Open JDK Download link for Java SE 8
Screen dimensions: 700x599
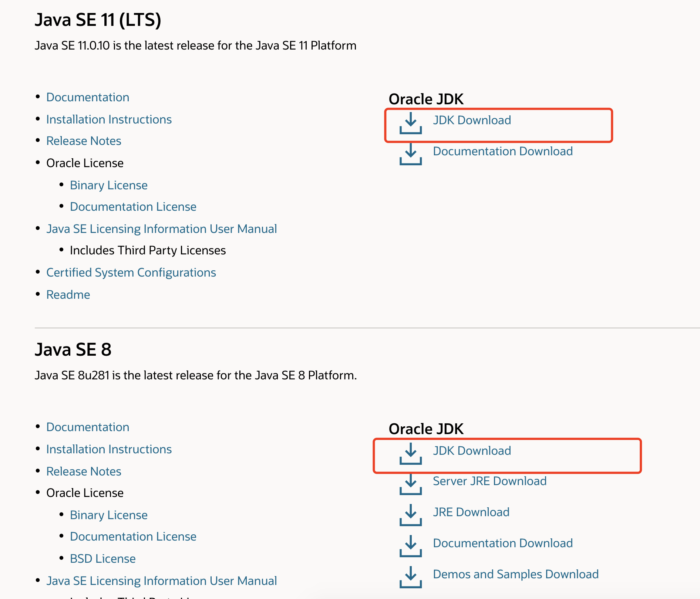(472, 451)
